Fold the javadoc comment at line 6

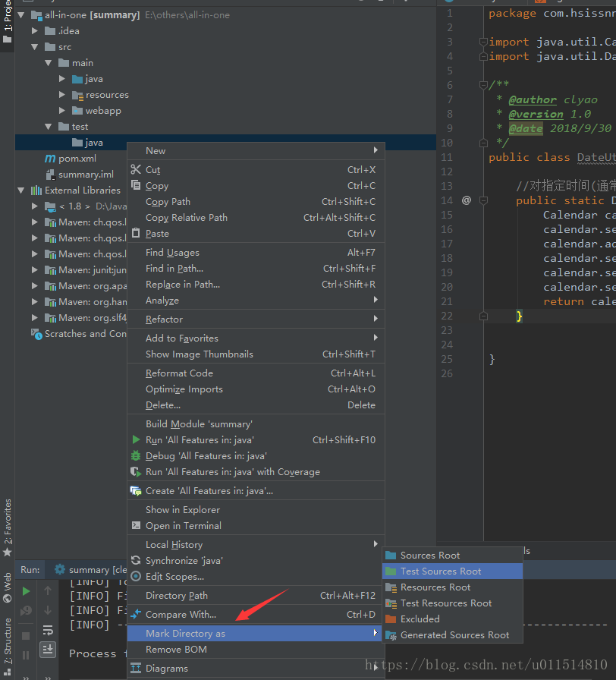coord(483,85)
